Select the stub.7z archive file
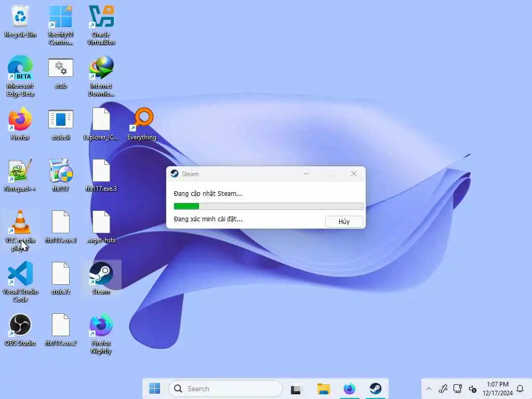This screenshot has height=399, width=532. [x=60, y=278]
